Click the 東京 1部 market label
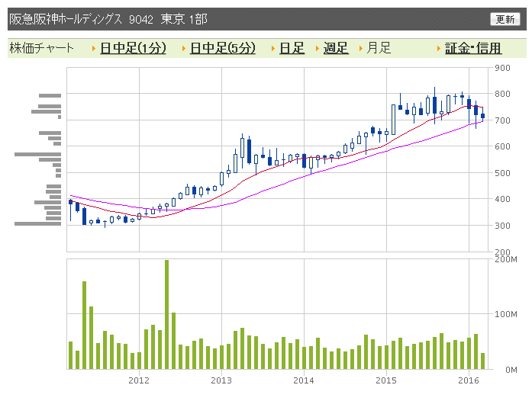 pos(183,19)
